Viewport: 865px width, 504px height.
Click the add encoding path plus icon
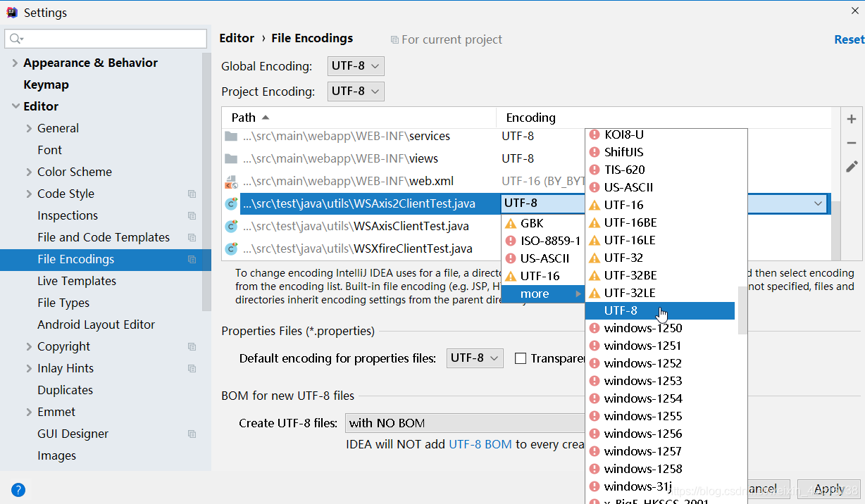[x=852, y=119]
